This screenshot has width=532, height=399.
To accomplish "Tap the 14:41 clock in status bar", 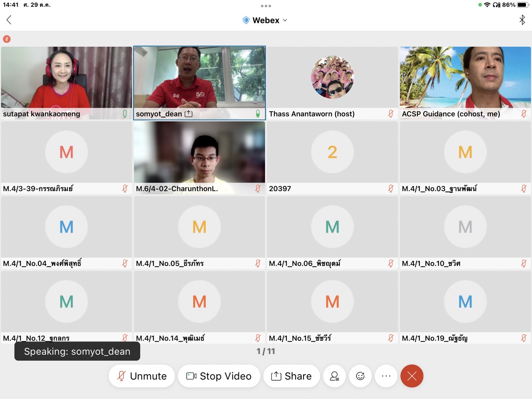I will pos(11,5).
